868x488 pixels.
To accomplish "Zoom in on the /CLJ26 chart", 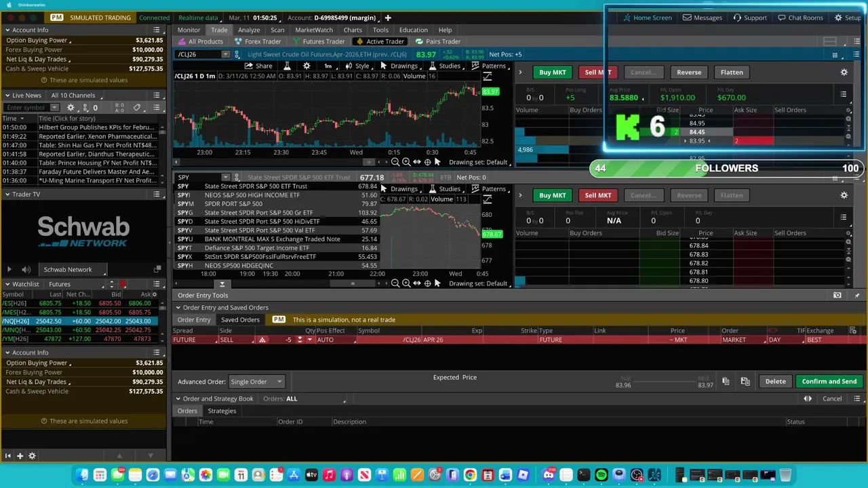I will point(406,162).
